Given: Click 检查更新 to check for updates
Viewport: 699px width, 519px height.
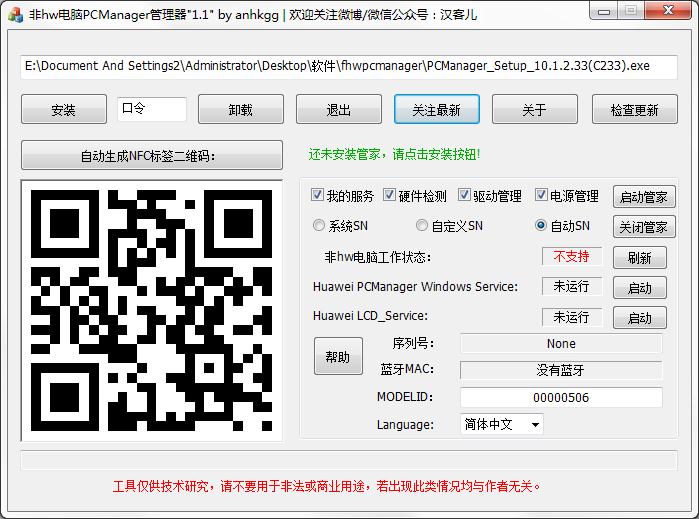Looking at the screenshot, I should pyautogui.click(x=634, y=110).
